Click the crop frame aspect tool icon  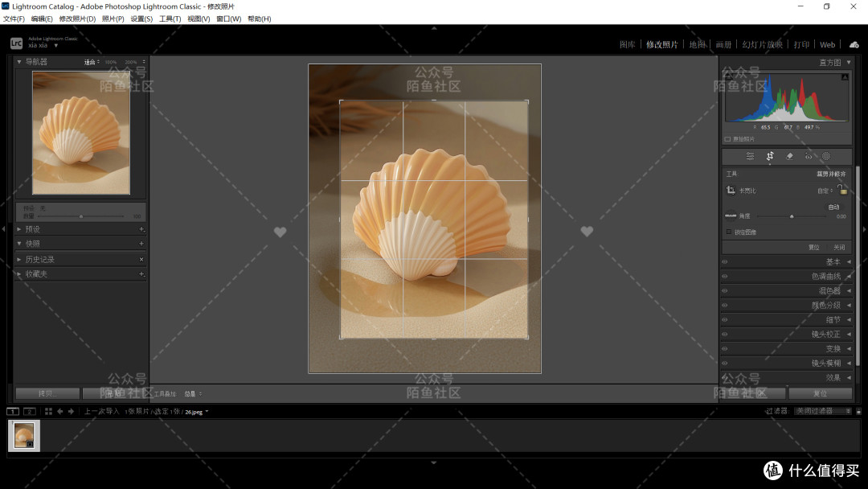(731, 190)
